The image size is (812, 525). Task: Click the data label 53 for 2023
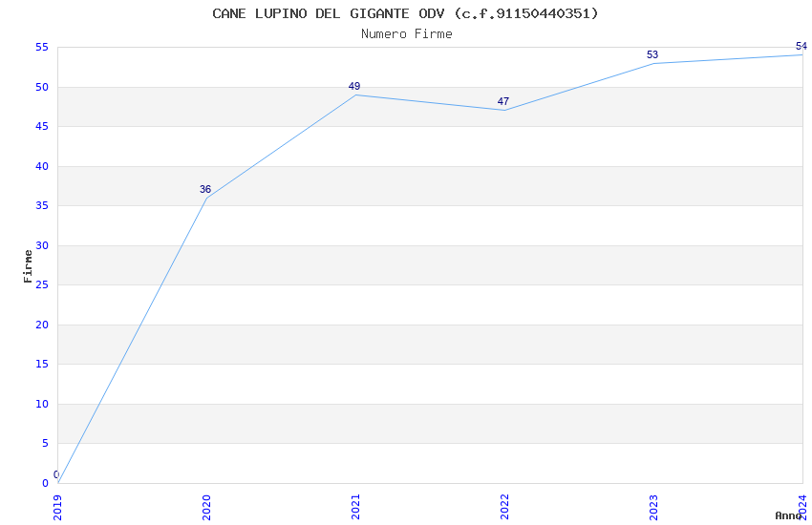click(x=652, y=54)
